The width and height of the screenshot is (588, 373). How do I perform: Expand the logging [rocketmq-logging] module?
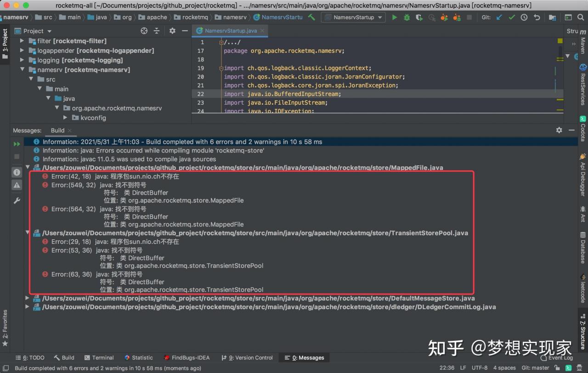pyautogui.click(x=22, y=60)
